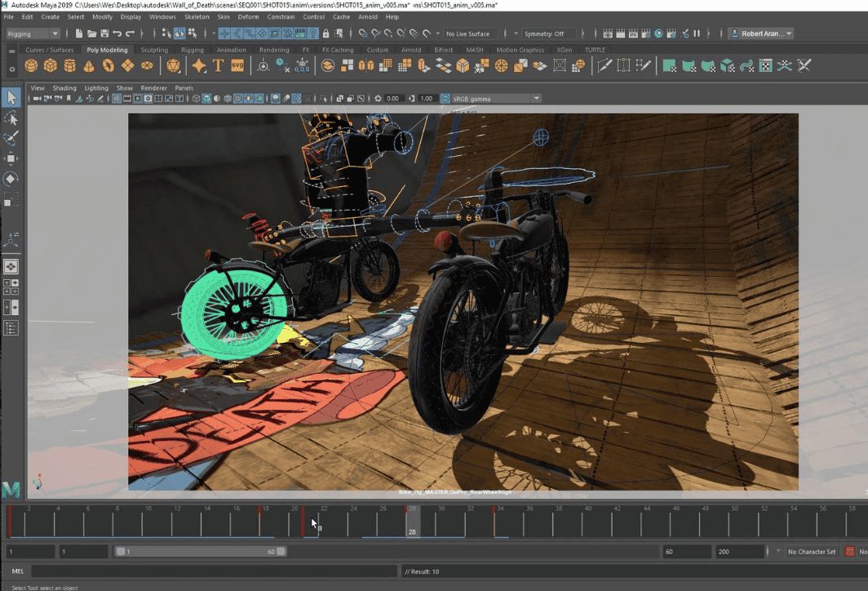Activate the Rotate tool in the toolbox
The image size is (868, 591).
coord(11,179)
